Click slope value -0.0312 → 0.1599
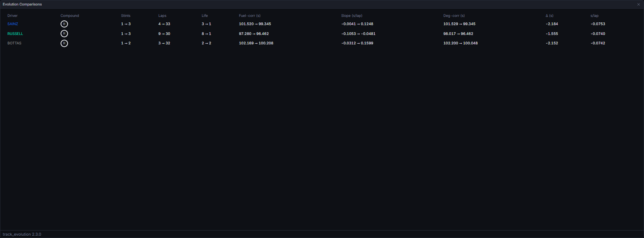The width and height of the screenshot is (644, 238). tap(357, 43)
